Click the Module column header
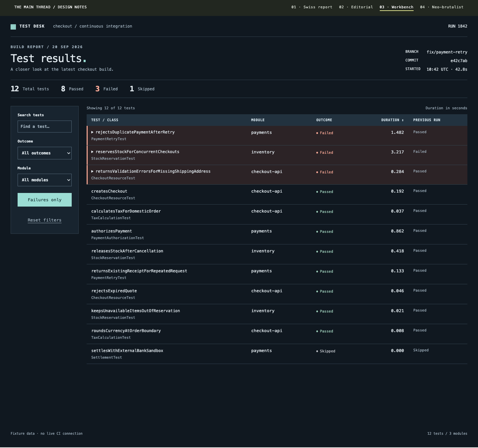 click(x=258, y=120)
